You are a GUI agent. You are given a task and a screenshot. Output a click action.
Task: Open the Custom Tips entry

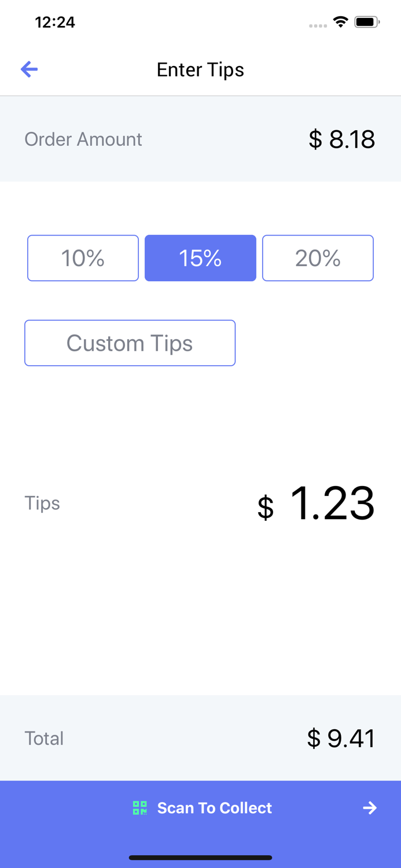[x=130, y=343]
